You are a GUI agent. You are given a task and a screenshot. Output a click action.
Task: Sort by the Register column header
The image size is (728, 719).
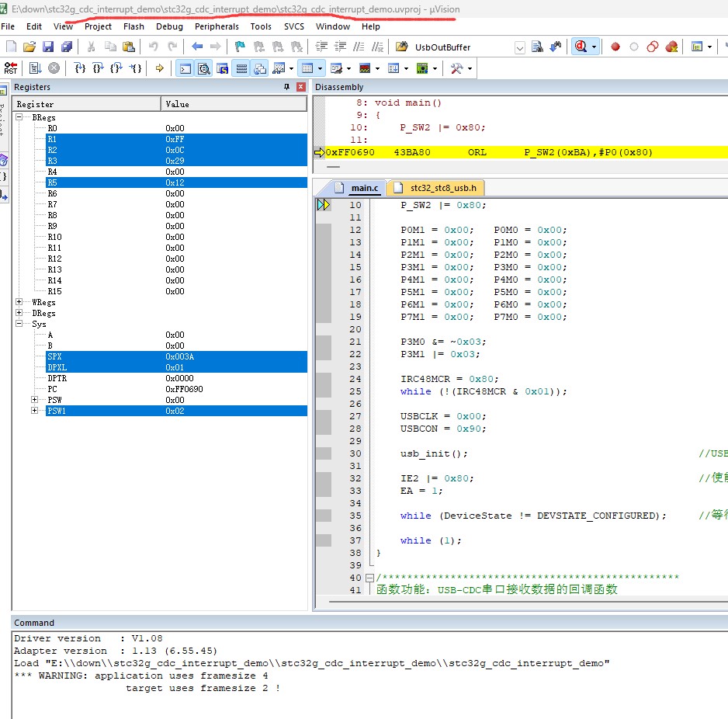click(87, 104)
